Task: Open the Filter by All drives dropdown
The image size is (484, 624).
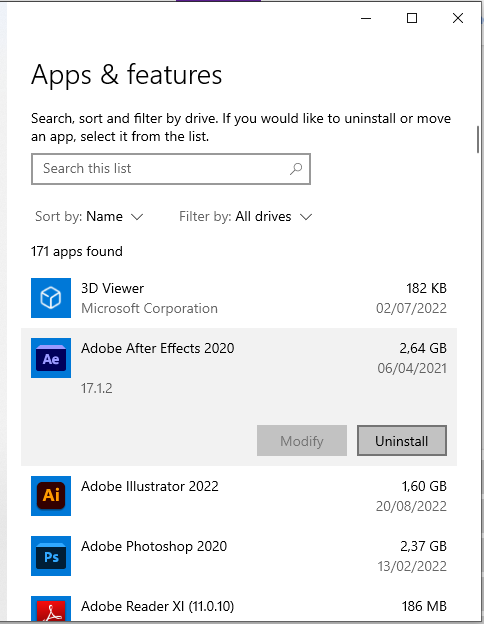Action: click(246, 216)
